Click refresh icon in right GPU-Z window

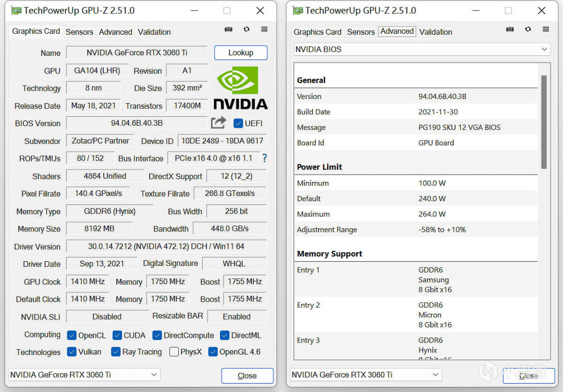pos(528,29)
